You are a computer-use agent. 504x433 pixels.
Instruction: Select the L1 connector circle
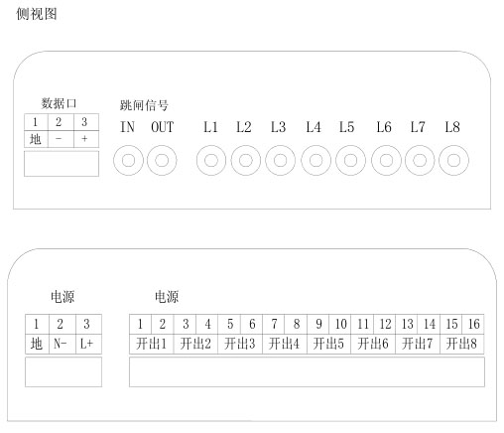[211, 161]
